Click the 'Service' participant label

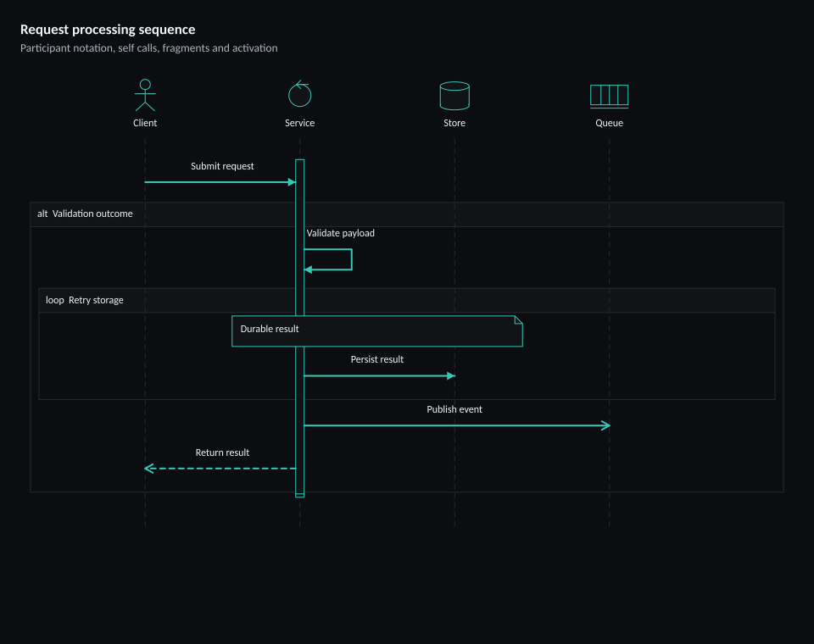coord(299,123)
